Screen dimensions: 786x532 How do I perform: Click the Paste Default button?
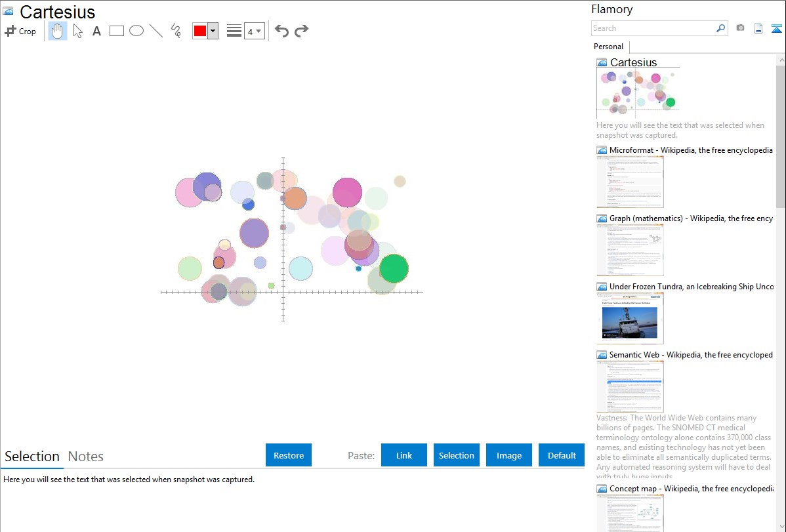(x=562, y=455)
